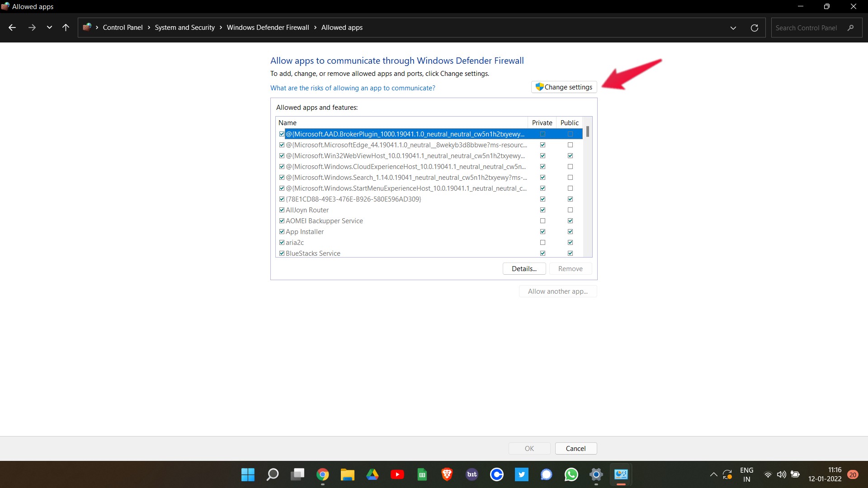This screenshot has height=488, width=868.
Task: Toggle AllJoyn Router enabled checkbox
Action: pos(282,210)
